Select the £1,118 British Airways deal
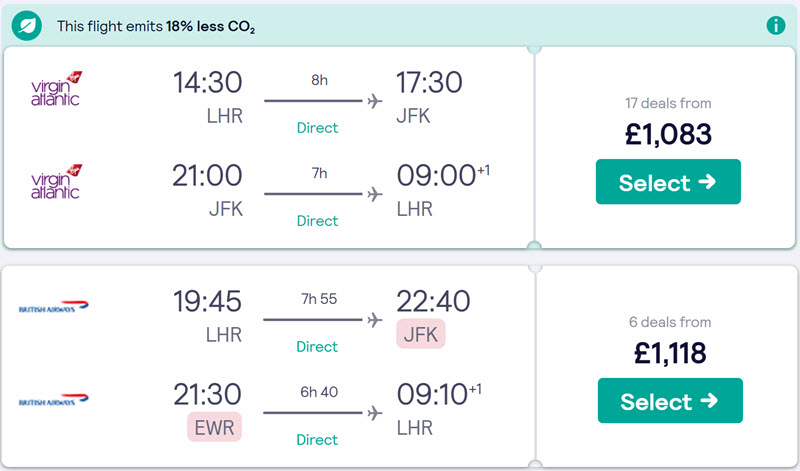800x471 pixels. (670, 401)
